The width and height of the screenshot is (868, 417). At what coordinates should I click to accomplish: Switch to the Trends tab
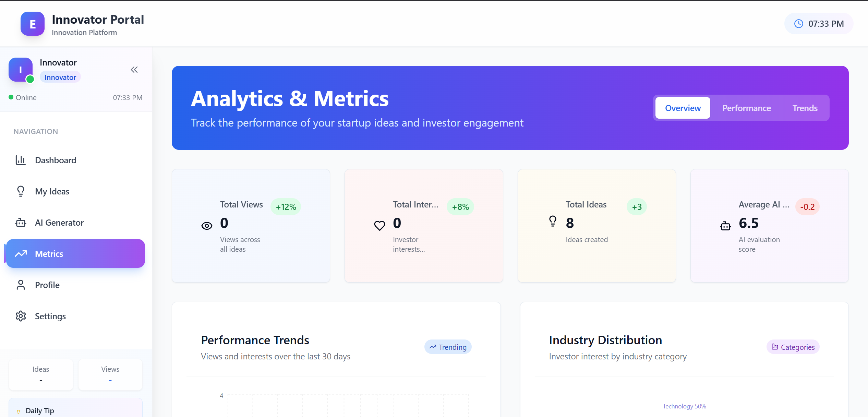(x=805, y=108)
